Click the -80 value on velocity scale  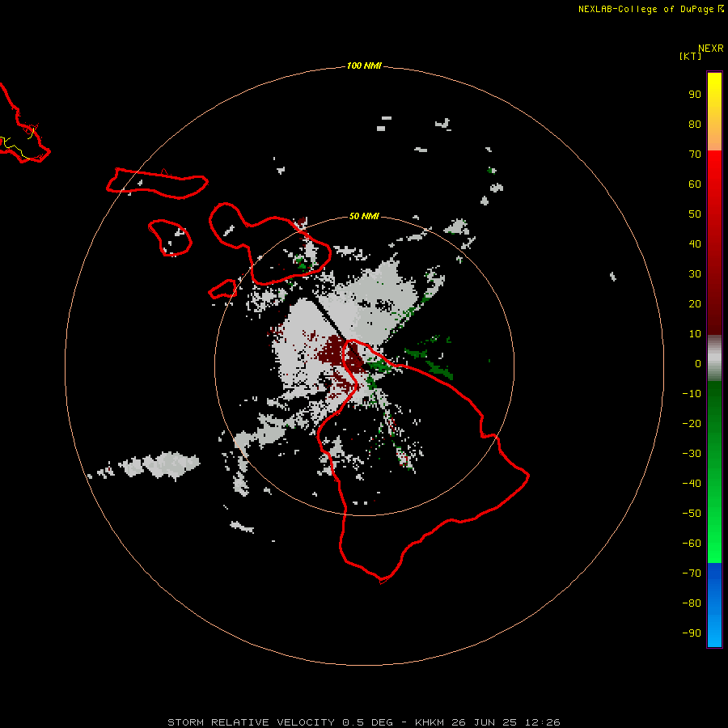[692, 603]
